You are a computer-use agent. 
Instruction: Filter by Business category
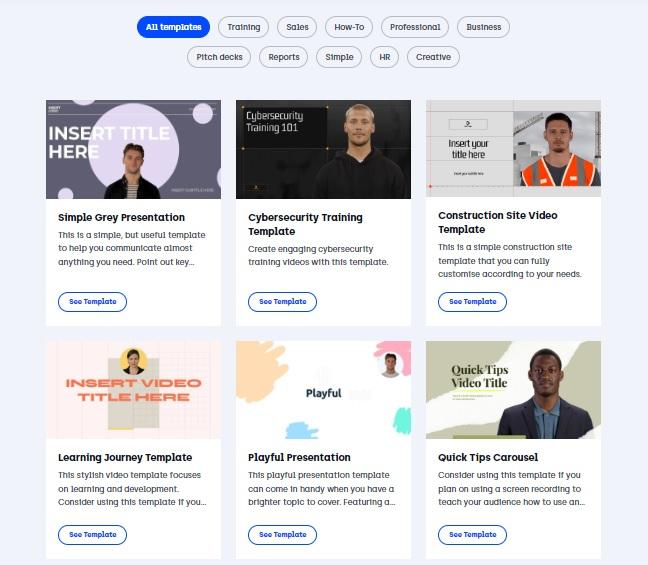484,27
